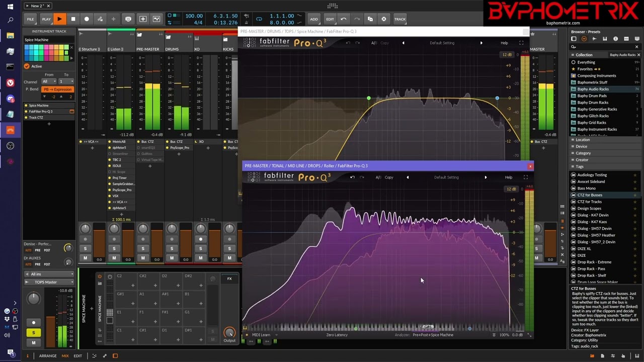Screen dimensions: 644x362
Task: Go to next preset in front Pro-Q 3
Action: coord(486,177)
